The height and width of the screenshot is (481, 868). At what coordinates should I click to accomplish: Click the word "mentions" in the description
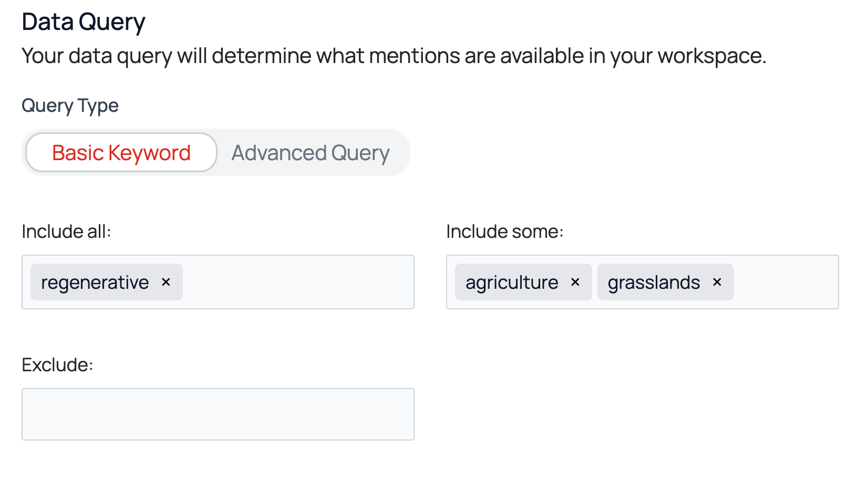pyautogui.click(x=415, y=56)
